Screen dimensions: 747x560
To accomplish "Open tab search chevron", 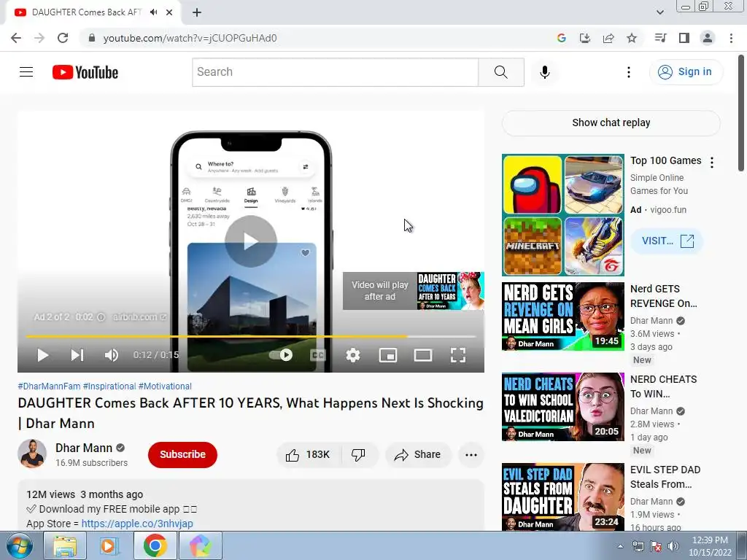I will pos(659,12).
